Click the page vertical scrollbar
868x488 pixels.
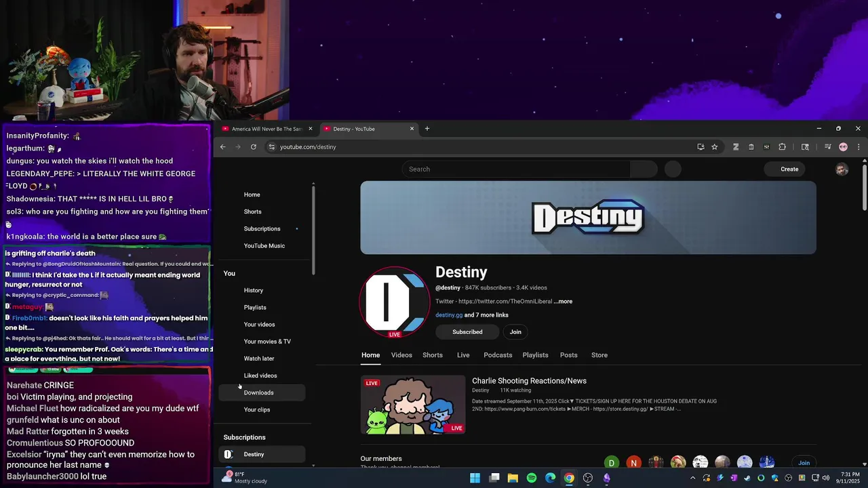[x=864, y=186]
